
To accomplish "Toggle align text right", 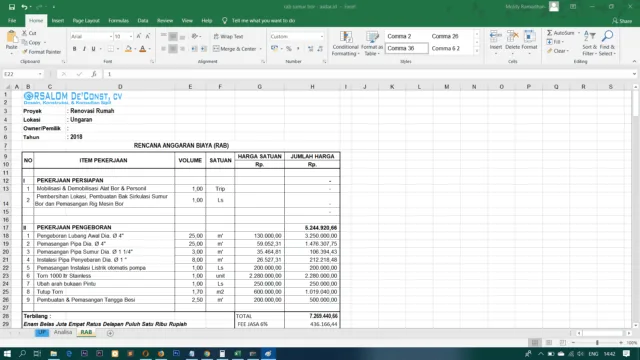I will click(x=182, y=49).
